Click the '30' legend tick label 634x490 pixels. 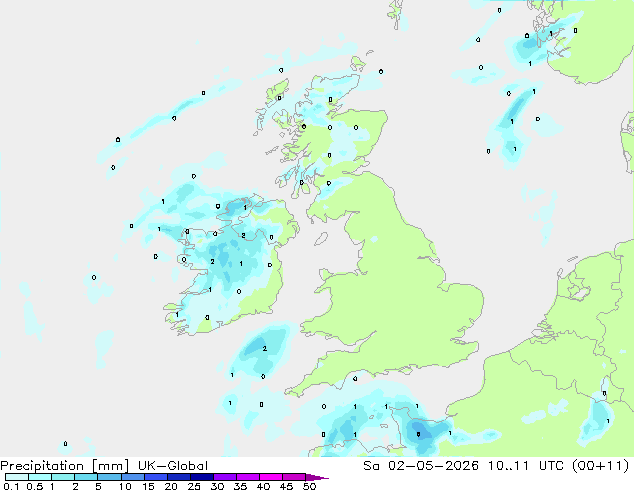(218, 486)
